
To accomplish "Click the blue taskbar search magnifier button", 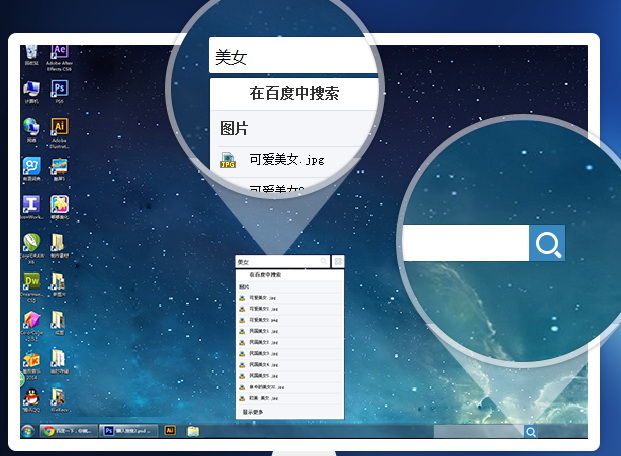I will [x=531, y=432].
